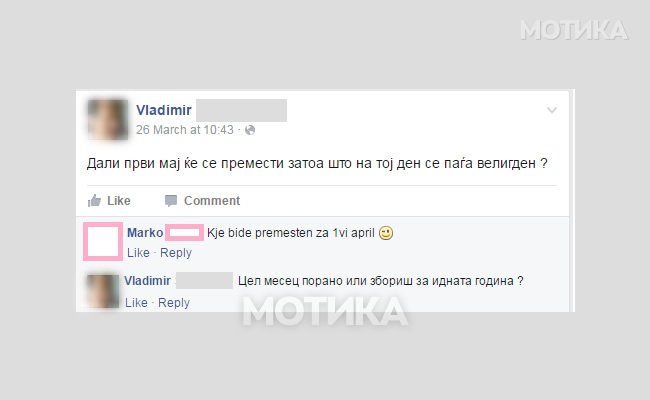This screenshot has height=400, width=650.
Task: Click the Comment speech bubble icon
Action: (171, 201)
